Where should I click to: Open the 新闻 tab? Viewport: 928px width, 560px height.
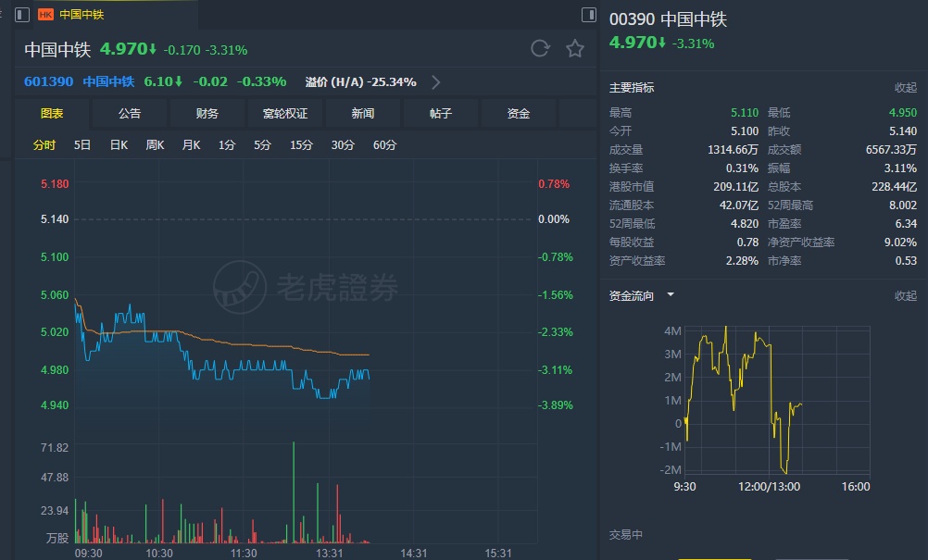tap(363, 114)
